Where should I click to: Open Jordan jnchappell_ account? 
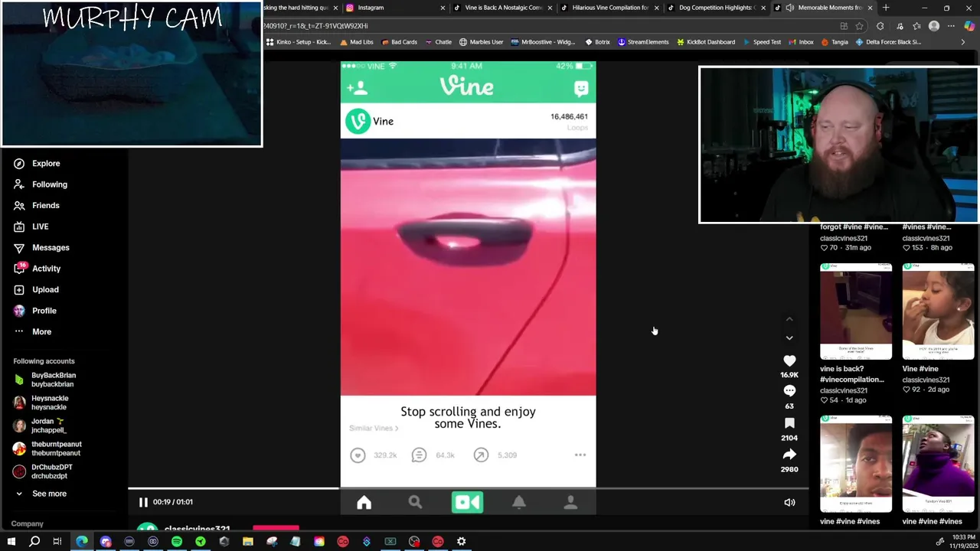(41, 425)
